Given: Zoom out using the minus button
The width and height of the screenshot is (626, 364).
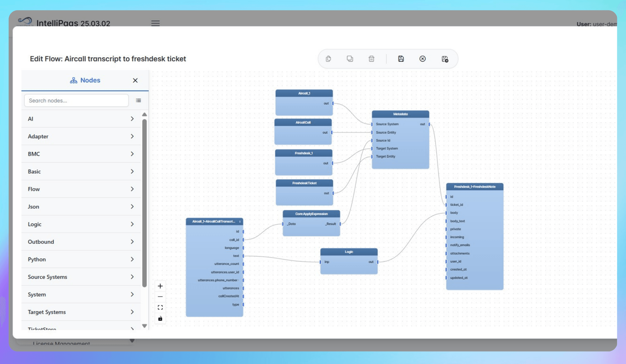Looking at the screenshot, I should 160,296.
